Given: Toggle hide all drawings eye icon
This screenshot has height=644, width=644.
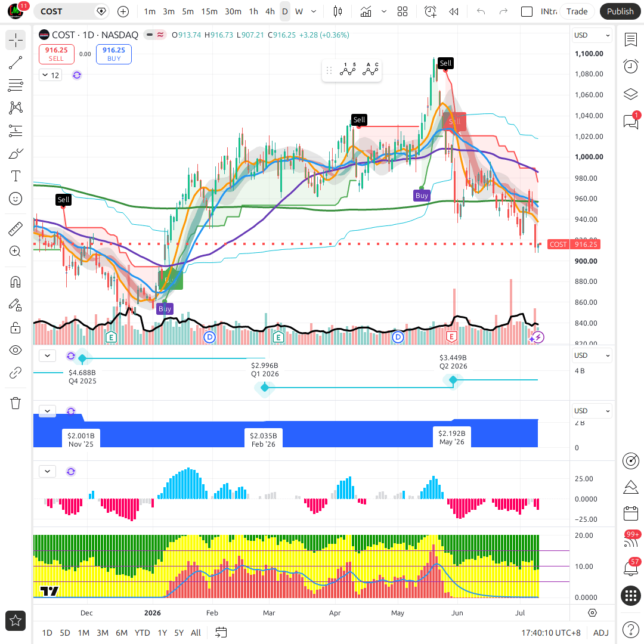Looking at the screenshot, I should 16,351.
